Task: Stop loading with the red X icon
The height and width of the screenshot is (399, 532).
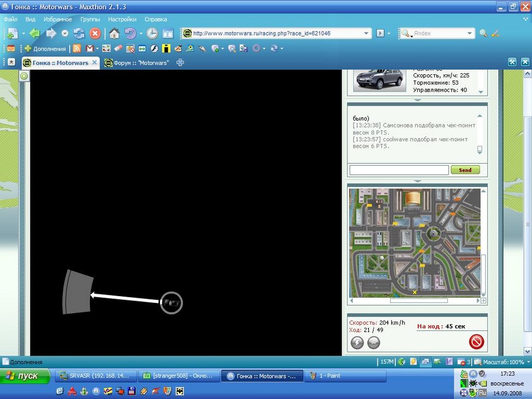Action: pos(96,33)
